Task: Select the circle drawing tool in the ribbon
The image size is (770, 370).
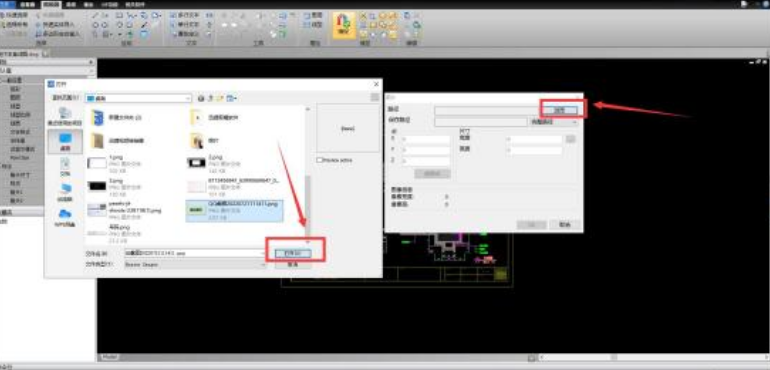Action: point(95,25)
